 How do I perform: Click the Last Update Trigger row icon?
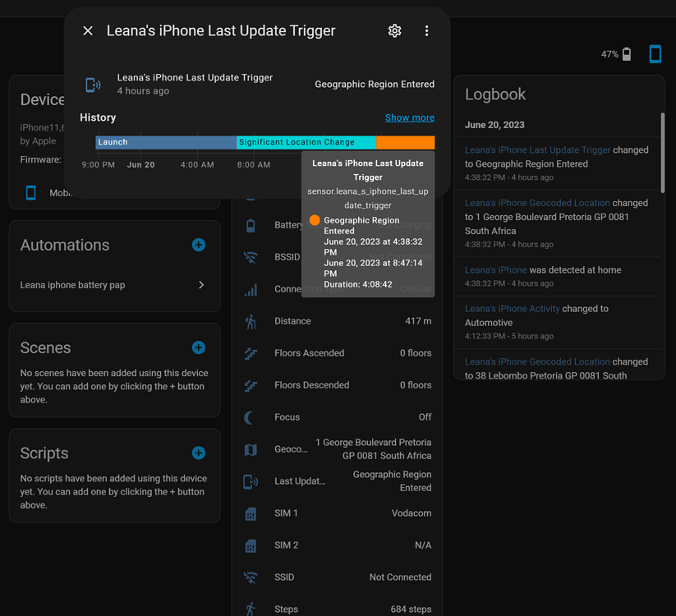click(251, 481)
